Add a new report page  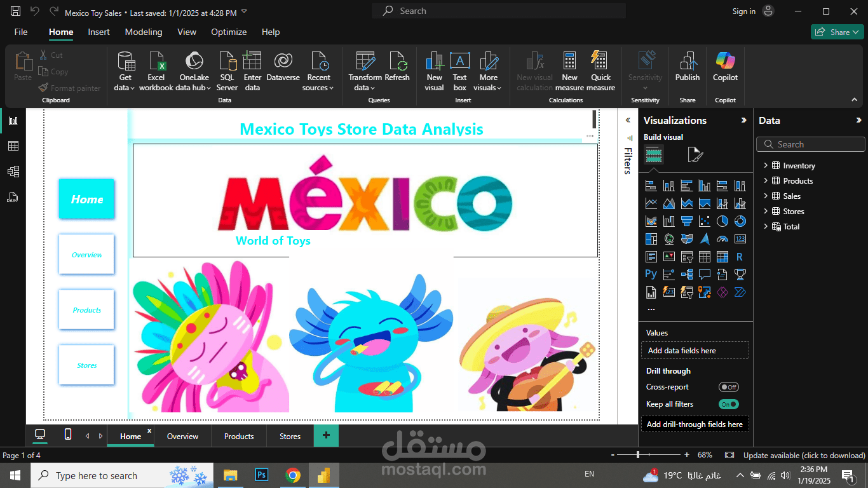click(326, 435)
